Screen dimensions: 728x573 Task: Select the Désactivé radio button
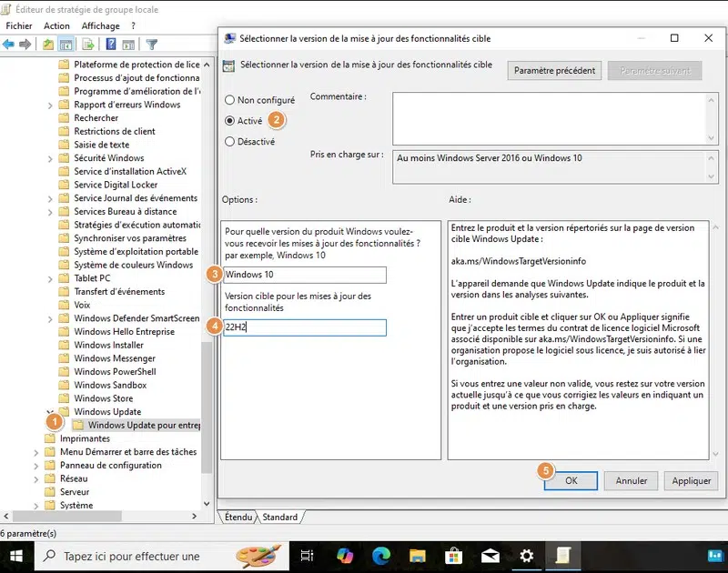(230, 142)
